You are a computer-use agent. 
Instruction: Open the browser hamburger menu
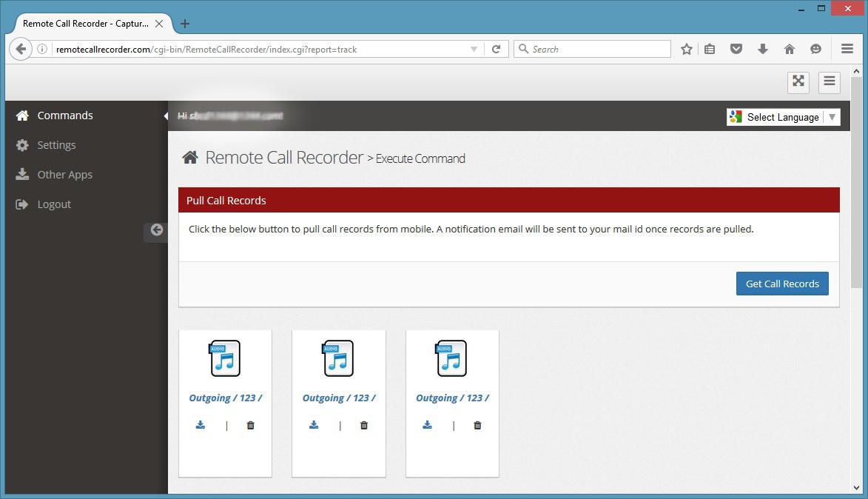point(847,49)
